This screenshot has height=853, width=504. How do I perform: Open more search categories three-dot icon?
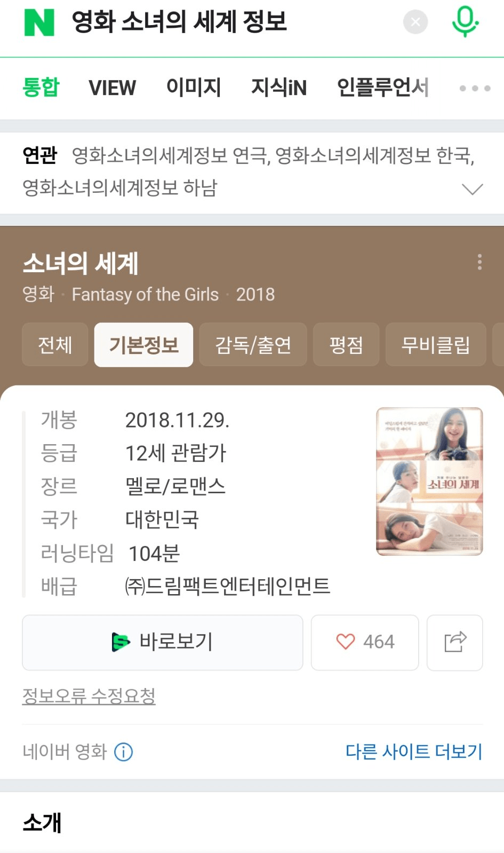coord(475,88)
